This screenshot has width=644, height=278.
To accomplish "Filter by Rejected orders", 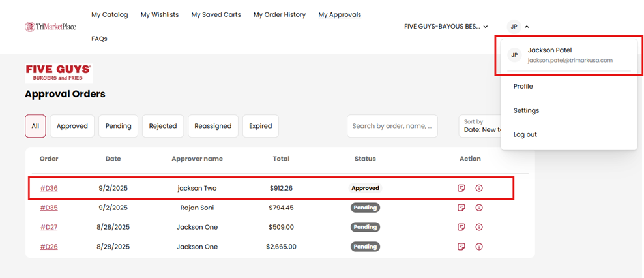I will pyautogui.click(x=163, y=126).
